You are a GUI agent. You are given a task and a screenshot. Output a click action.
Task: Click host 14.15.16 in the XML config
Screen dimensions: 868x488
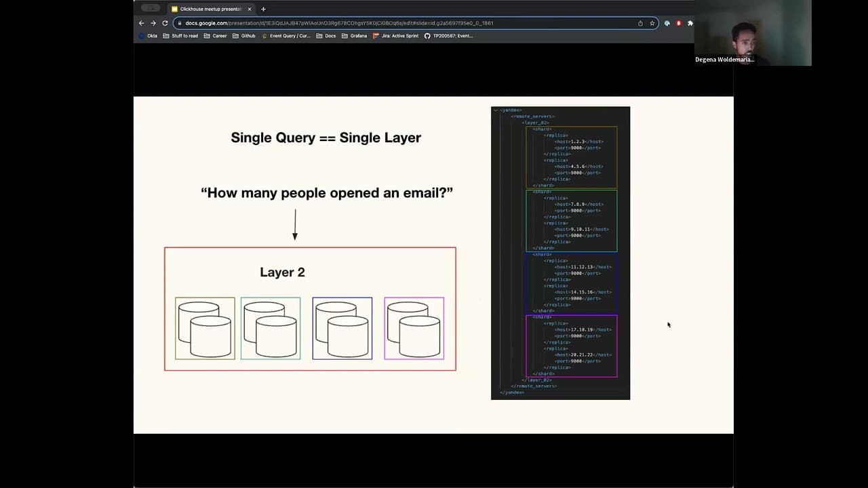583,292
